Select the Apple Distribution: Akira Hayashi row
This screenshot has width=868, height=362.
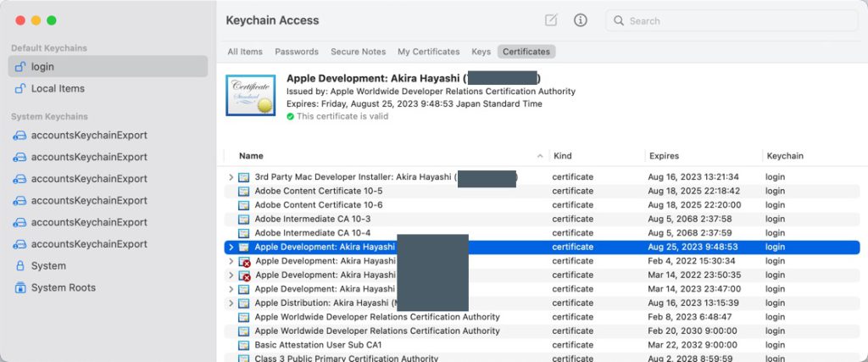coord(542,303)
